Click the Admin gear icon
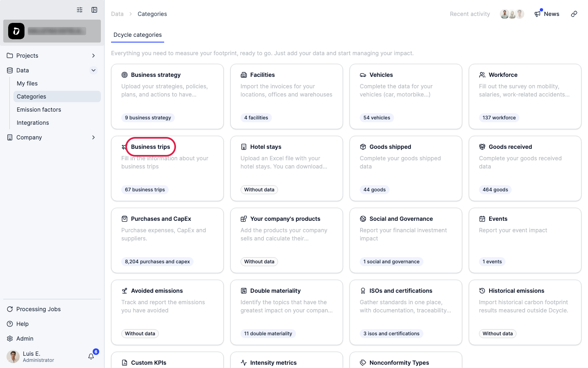Screen dimensions: 588x368 tap(10, 339)
